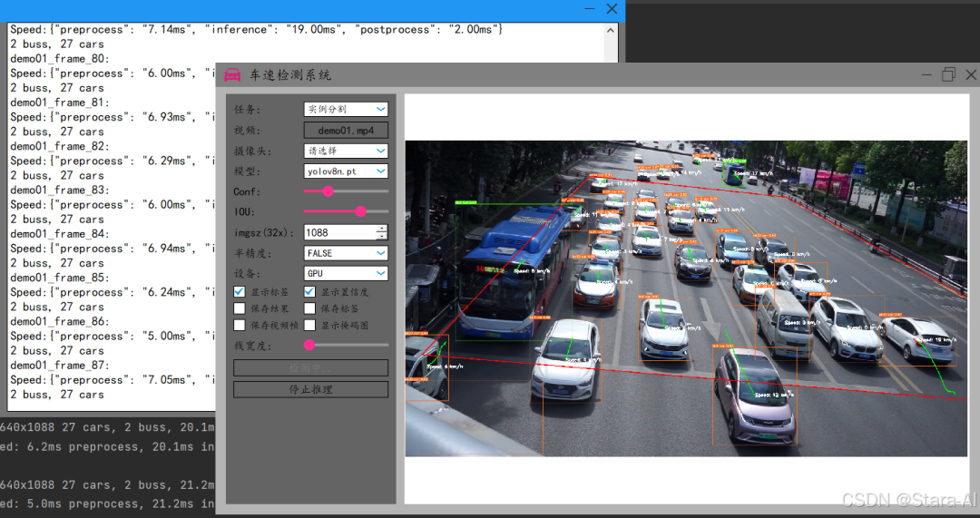Close the blue console window
Viewport: 980px width, 518px height.
click(x=612, y=9)
